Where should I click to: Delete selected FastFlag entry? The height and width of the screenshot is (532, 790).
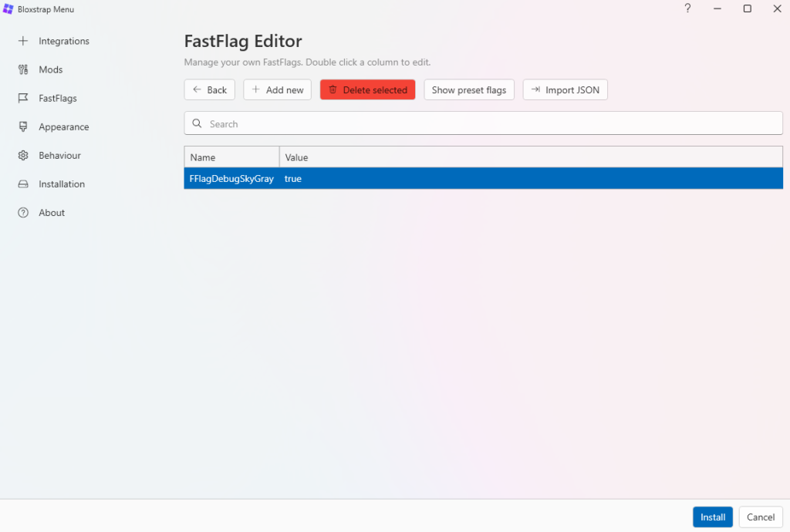coord(367,90)
